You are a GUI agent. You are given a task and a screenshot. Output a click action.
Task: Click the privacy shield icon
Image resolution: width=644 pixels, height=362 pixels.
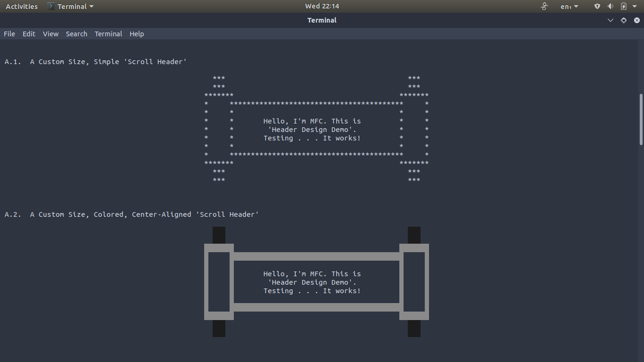point(597,6)
